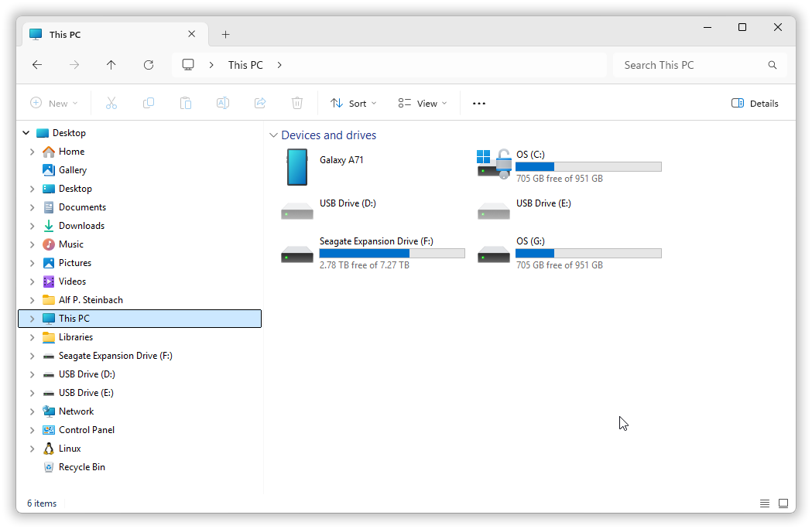Click the Refresh icon in navigation bar
The width and height of the screenshot is (812, 529).
tap(149, 65)
